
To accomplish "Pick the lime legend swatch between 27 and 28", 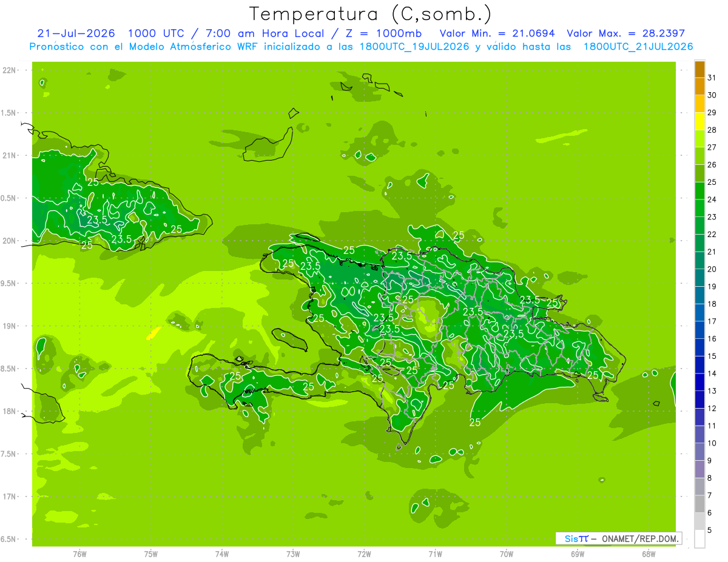I will coord(699,139).
